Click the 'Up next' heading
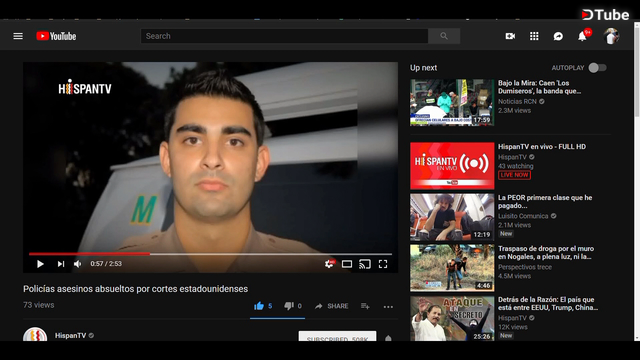Screen dimensions: 640x360 point(423,68)
